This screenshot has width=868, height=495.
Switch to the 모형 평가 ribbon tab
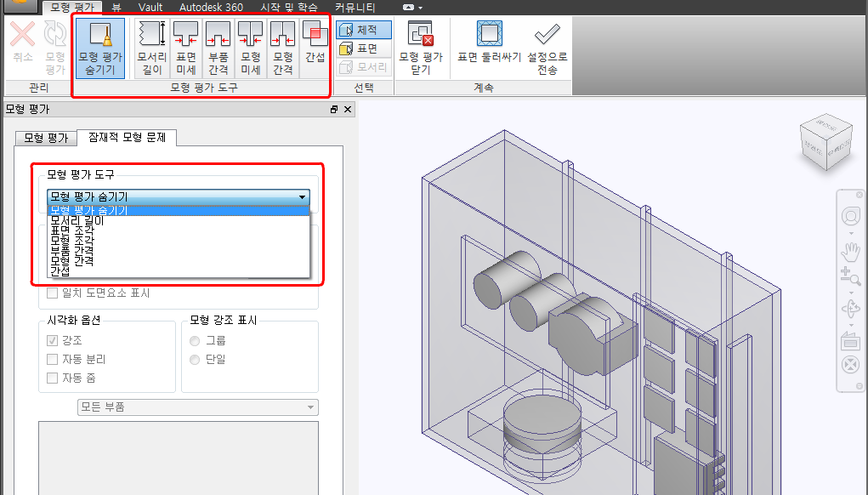point(72,7)
